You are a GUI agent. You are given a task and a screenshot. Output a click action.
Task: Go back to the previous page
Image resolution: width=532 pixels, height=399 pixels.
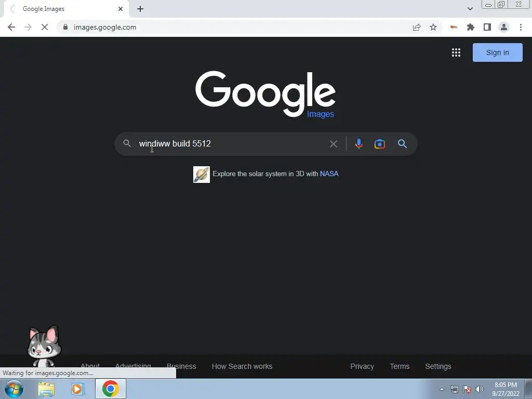point(11,27)
